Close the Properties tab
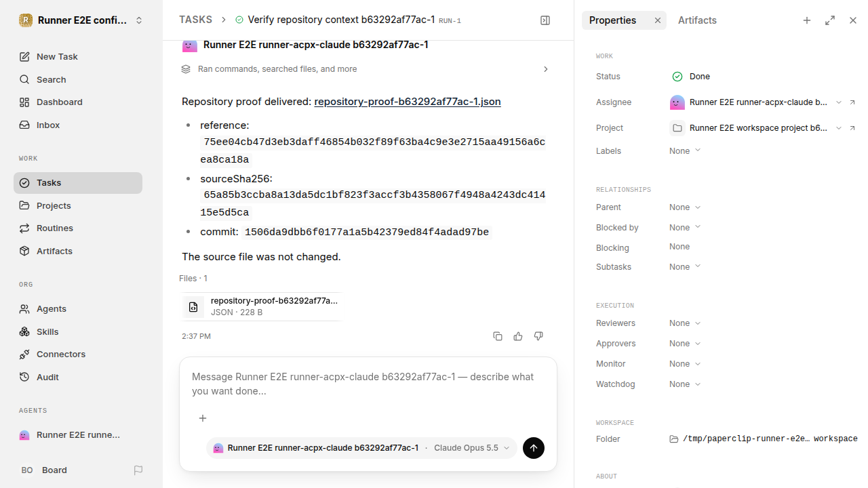868x488 pixels. tap(657, 20)
